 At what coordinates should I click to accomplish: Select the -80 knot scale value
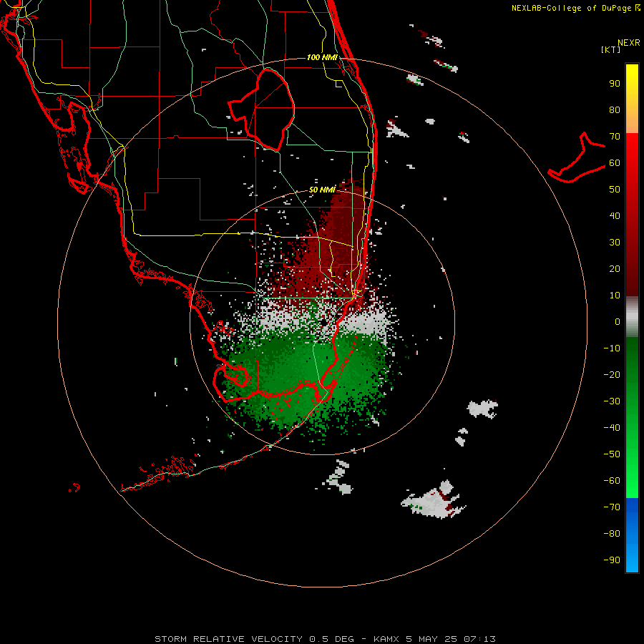click(x=612, y=534)
